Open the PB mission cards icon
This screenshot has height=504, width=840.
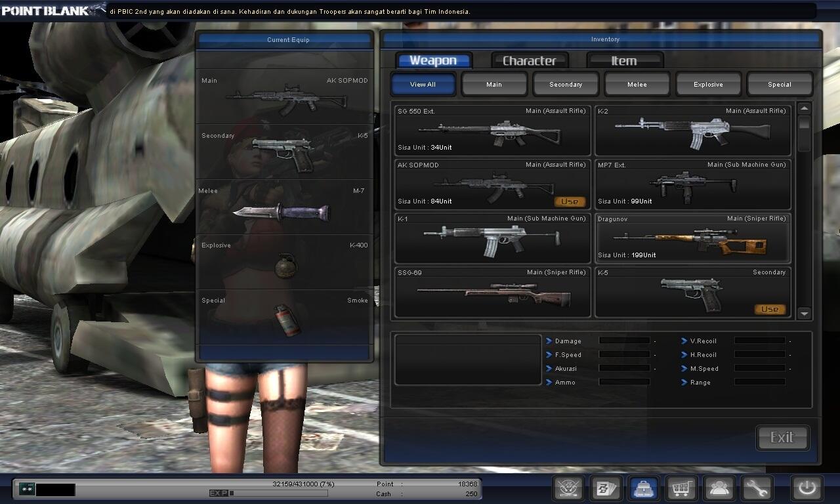(x=606, y=488)
